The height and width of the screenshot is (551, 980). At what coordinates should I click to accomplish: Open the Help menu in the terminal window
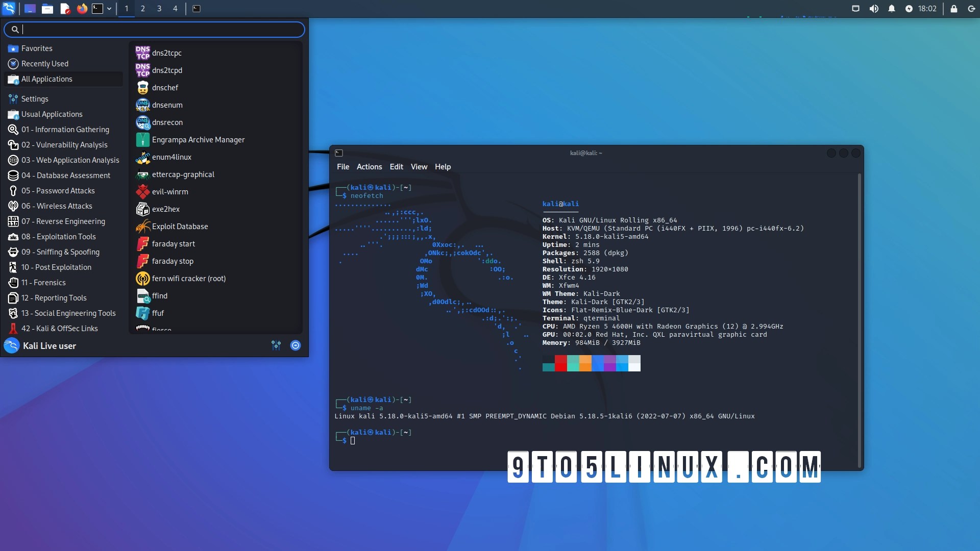(x=442, y=166)
